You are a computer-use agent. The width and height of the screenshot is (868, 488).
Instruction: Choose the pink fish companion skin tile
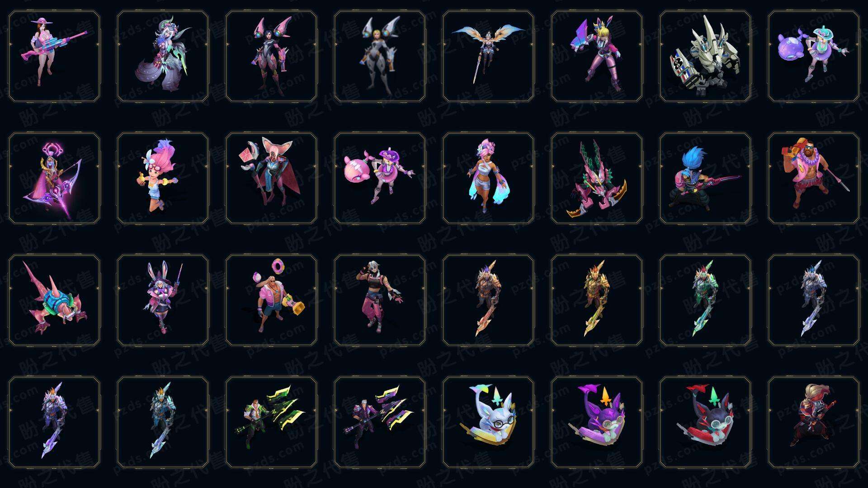[380, 178]
